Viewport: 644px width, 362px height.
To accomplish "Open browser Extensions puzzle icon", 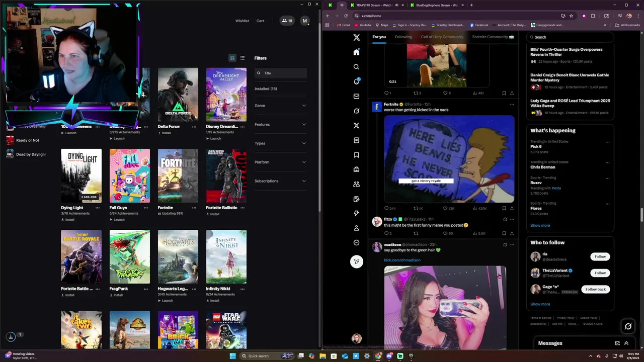I will (x=593, y=16).
